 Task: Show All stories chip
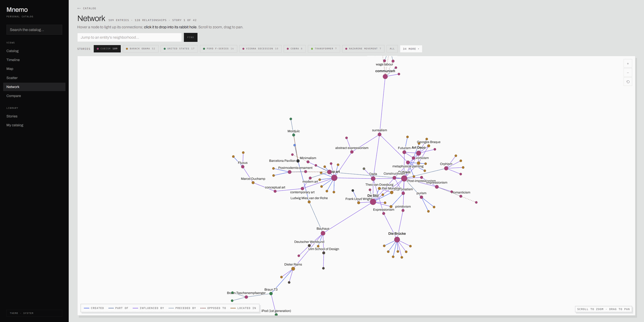392,49
